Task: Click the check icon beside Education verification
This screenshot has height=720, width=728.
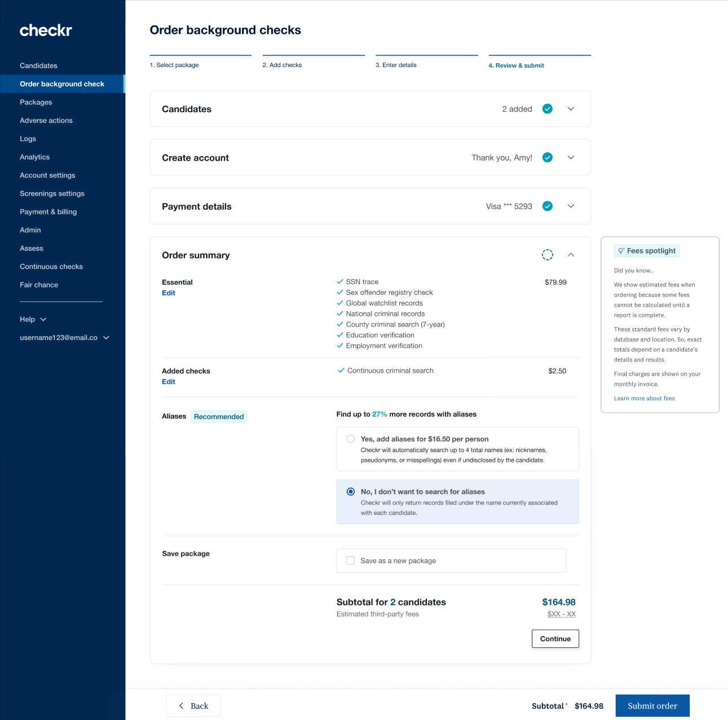Action: pos(340,335)
